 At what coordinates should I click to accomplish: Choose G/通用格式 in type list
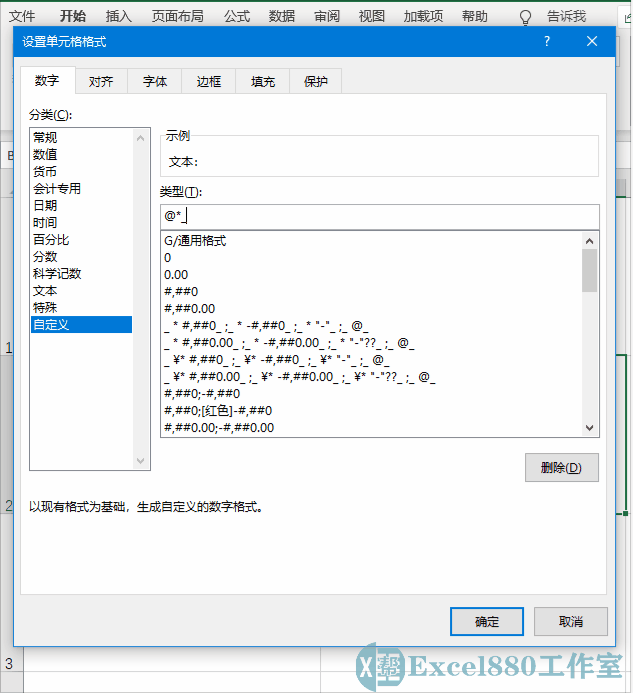(x=371, y=241)
